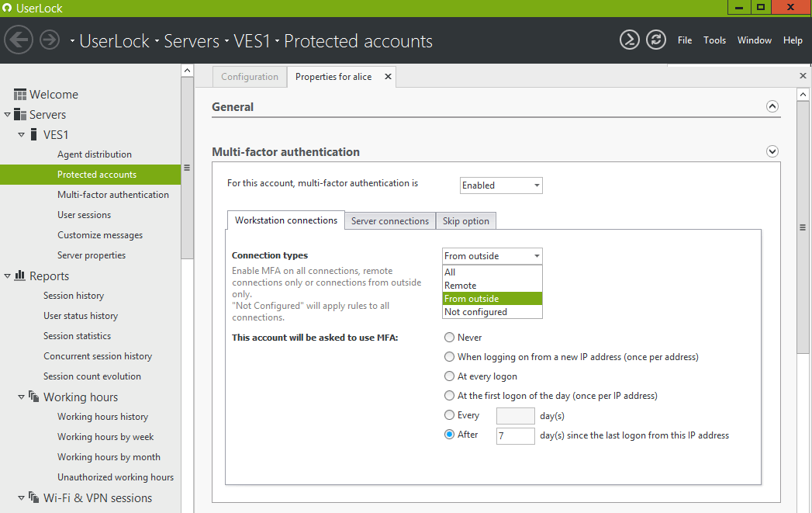This screenshot has width=812, height=513.
Task: Collapse the Reports tree node
Action: [7, 276]
